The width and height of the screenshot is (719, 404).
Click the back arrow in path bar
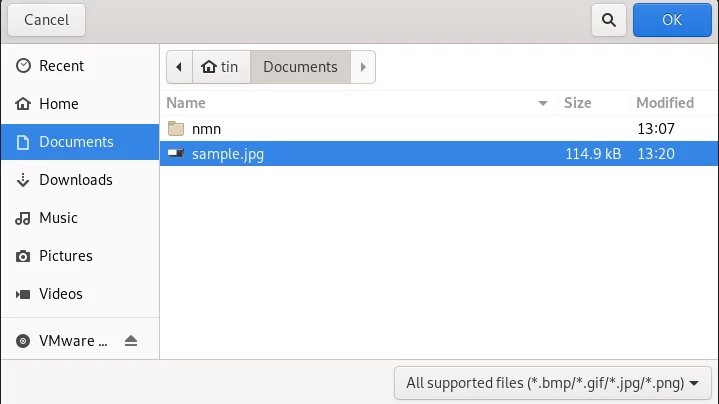pyautogui.click(x=179, y=67)
